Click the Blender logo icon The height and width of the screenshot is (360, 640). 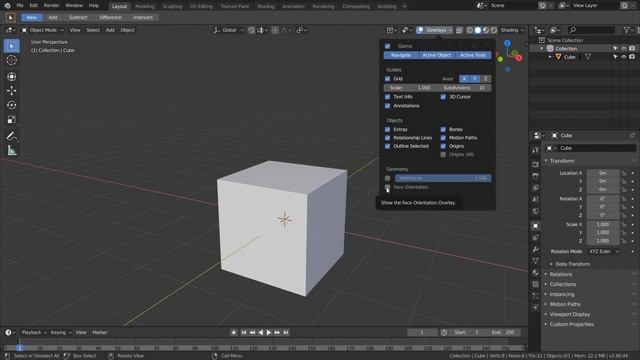click(x=7, y=6)
